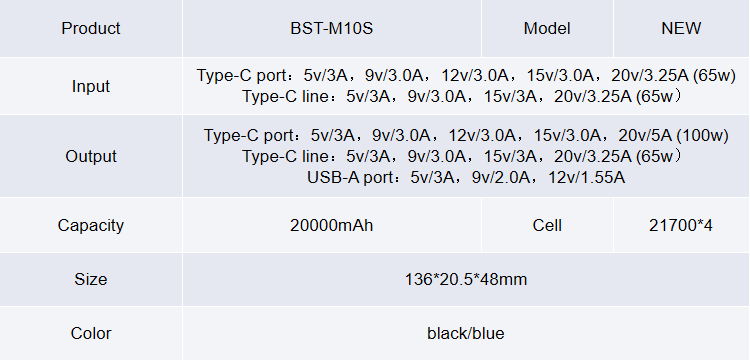Click the 20v/3.25A (65w) input port value
This screenshot has height=361, width=750.
coord(673,76)
